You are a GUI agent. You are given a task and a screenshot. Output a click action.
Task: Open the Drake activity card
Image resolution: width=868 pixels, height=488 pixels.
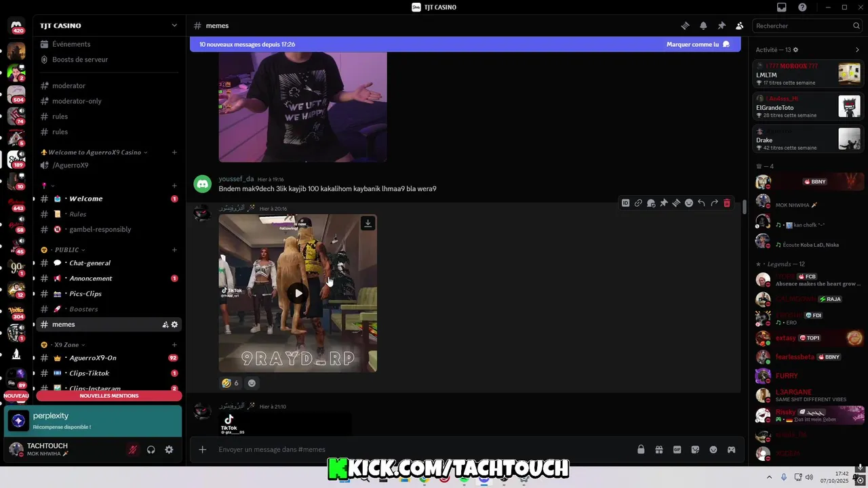coord(808,138)
